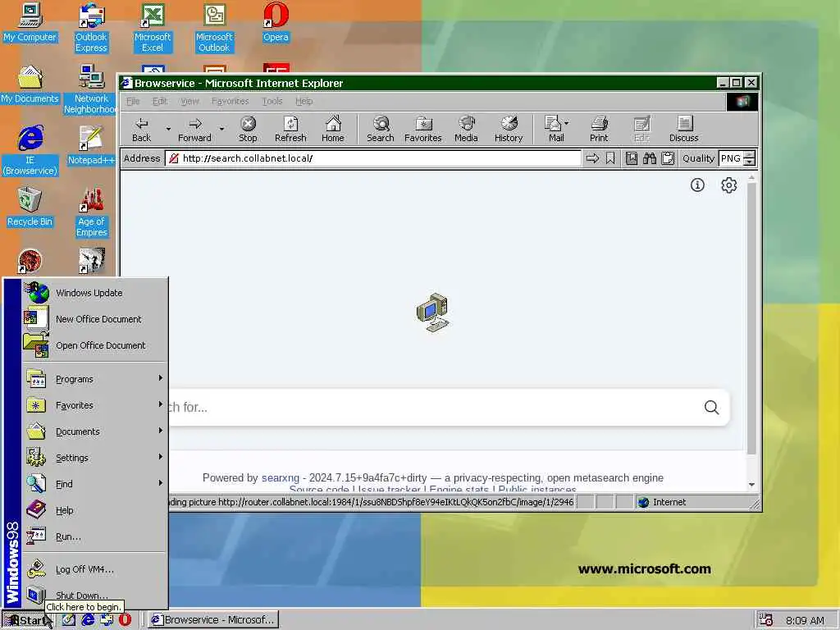Expand the Favorites submenu in Start menu
840x630 pixels.
point(95,405)
